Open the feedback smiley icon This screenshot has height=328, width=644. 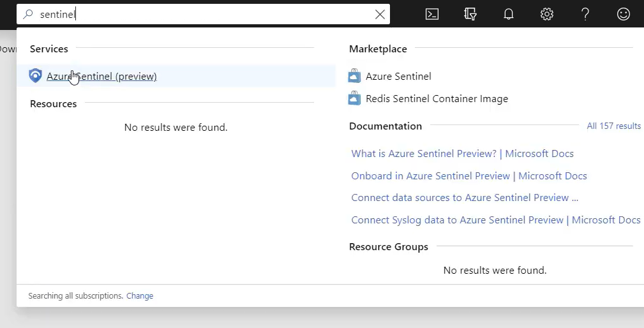[x=624, y=15]
